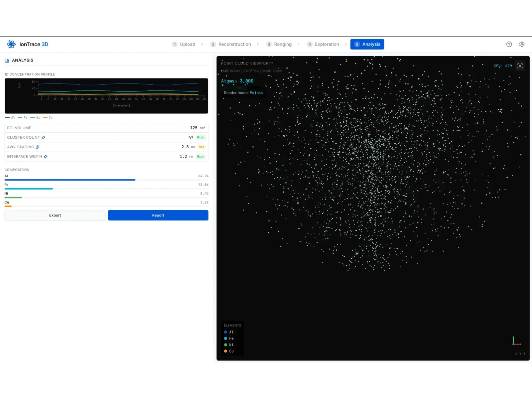Click the Render mode: Points control

(x=243, y=93)
